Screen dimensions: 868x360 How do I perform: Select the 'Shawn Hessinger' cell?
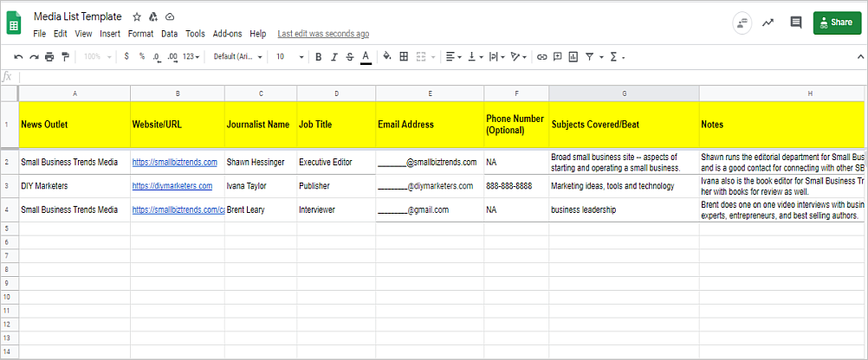261,162
